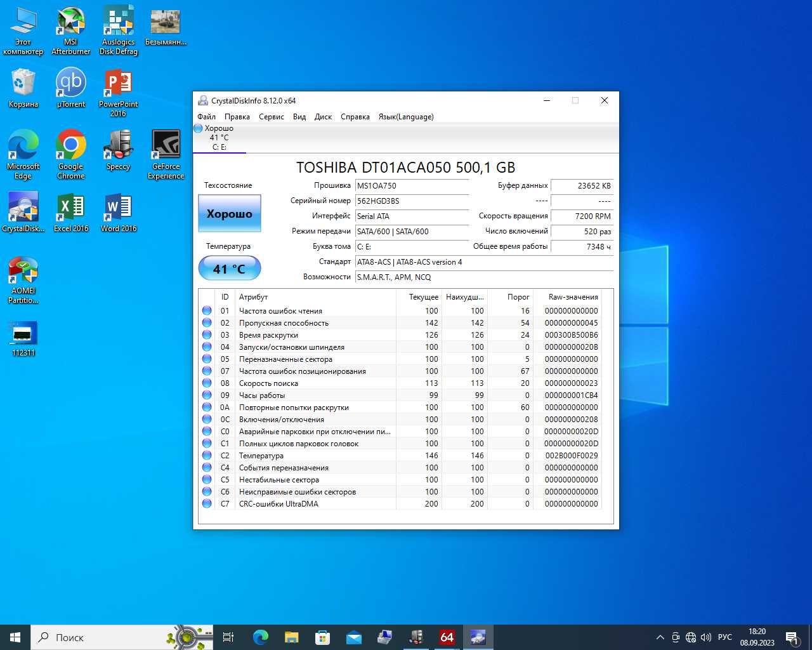
Task: Open the clock showing 18:20
Action: coord(757,637)
